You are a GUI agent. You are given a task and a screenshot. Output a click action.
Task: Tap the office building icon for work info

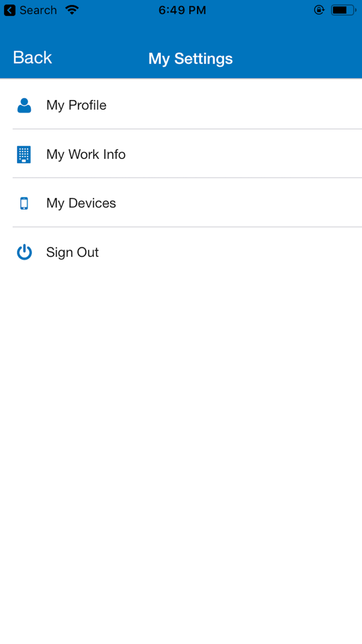(24, 154)
